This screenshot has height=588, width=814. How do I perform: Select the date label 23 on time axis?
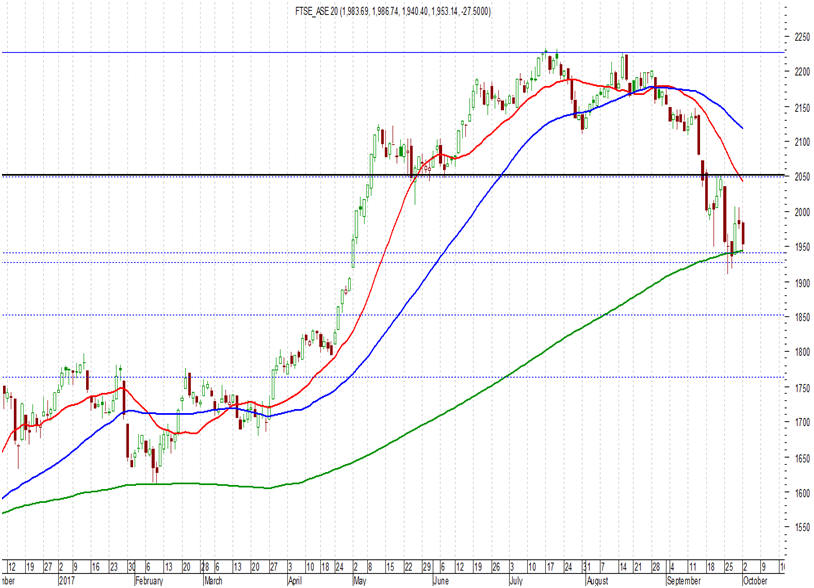[x=115, y=566]
